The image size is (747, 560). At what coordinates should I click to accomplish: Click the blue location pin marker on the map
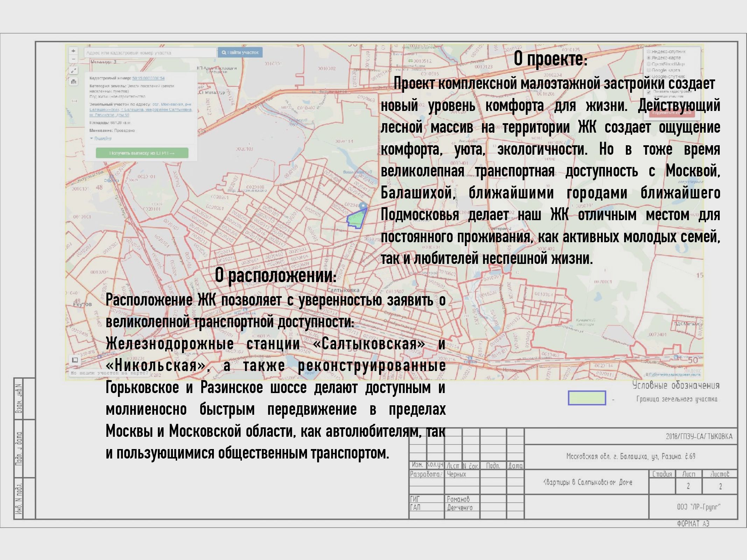pos(363,206)
